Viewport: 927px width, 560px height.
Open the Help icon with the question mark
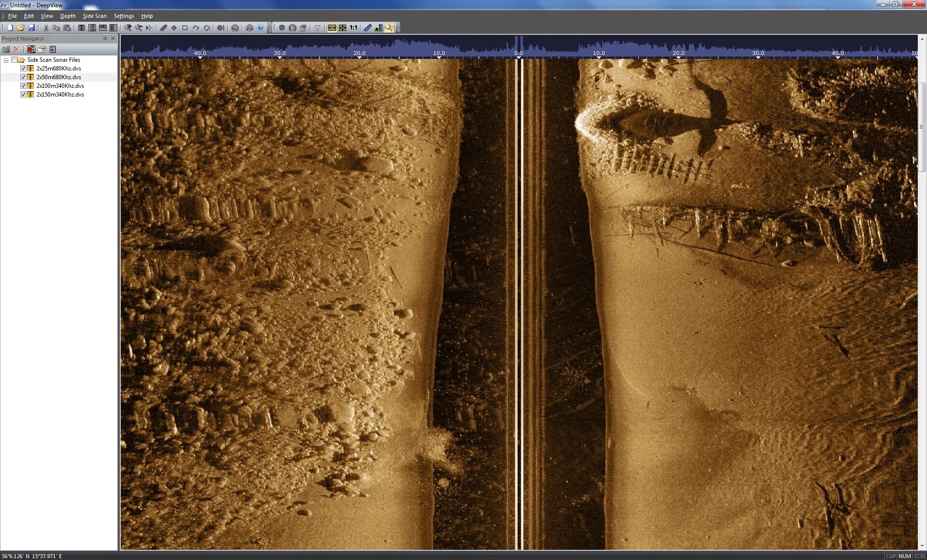point(260,28)
